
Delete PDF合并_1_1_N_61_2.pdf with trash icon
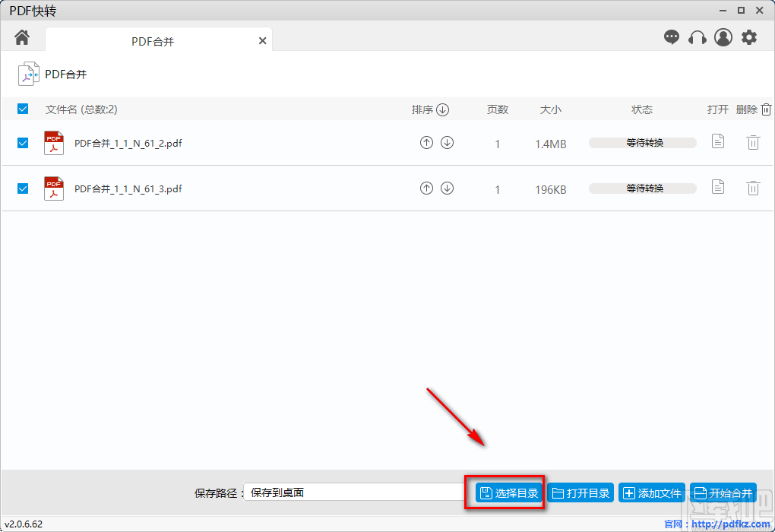tap(753, 142)
